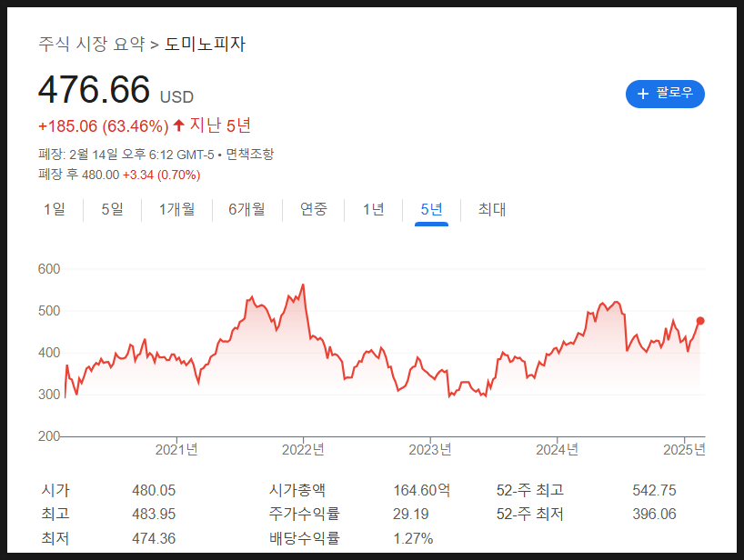Click the 600 y-axis label
This screenshot has width=744, height=560.
coord(49,269)
